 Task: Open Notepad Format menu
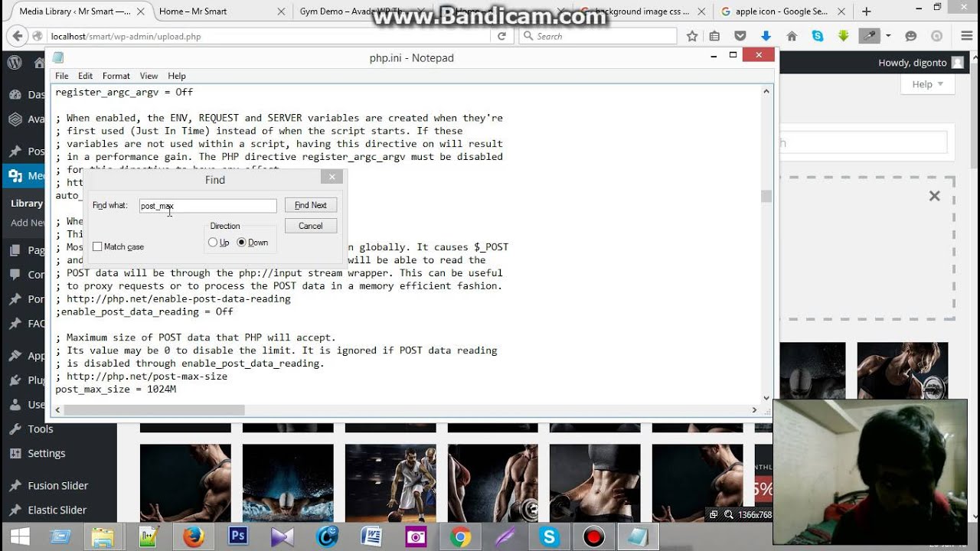(x=116, y=76)
